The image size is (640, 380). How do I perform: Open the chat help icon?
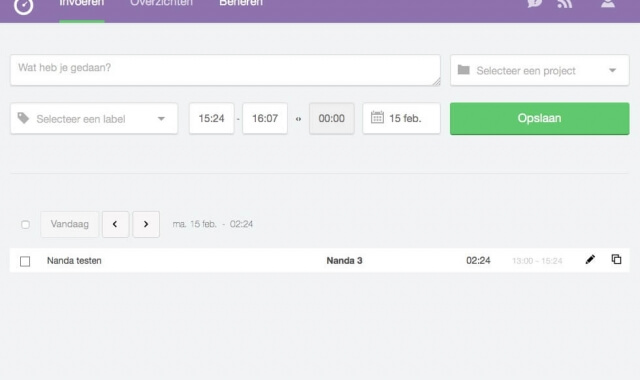534,3
